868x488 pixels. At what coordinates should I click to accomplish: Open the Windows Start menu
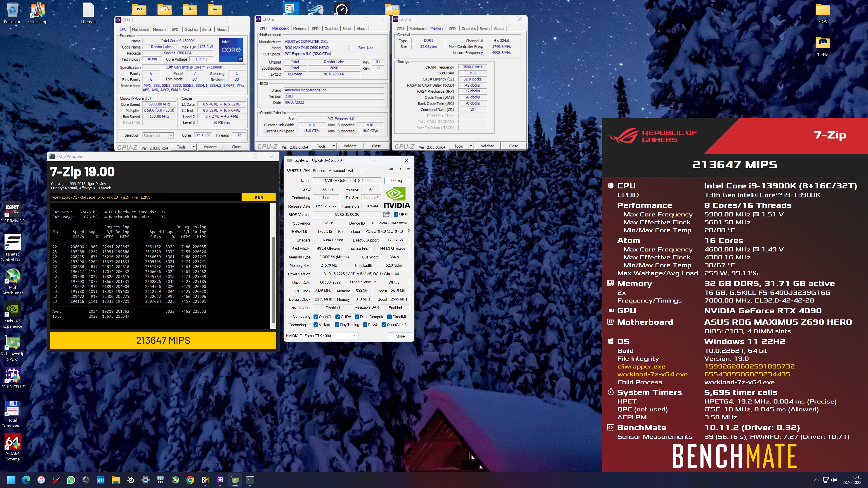click(11, 480)
